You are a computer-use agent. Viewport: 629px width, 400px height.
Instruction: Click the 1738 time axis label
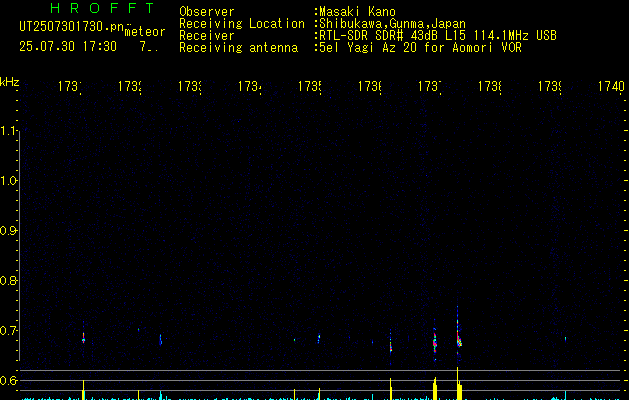(490, 86)
